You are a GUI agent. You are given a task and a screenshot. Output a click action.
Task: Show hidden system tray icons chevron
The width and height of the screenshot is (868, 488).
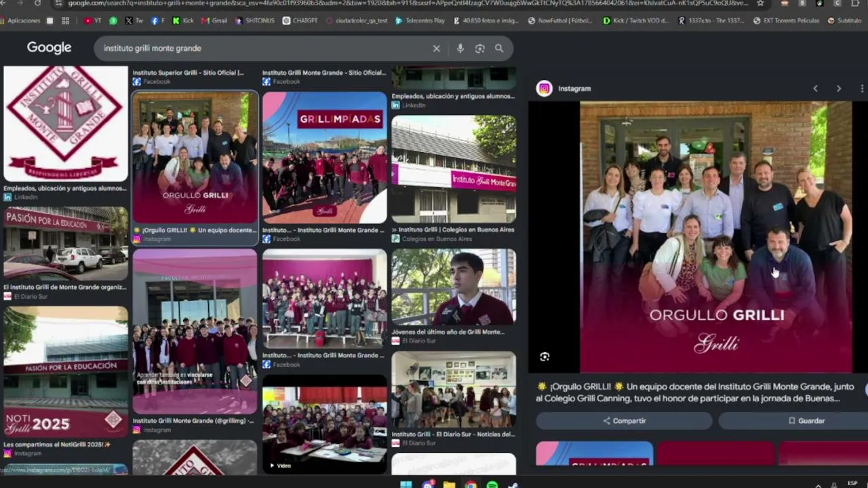[x=818, y=485]
